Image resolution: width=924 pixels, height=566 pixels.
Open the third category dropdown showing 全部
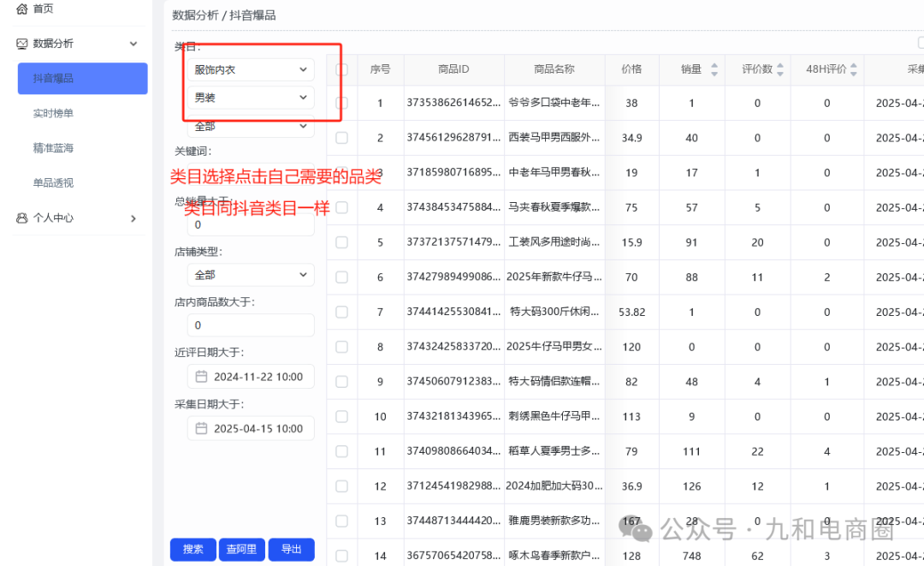251,126
